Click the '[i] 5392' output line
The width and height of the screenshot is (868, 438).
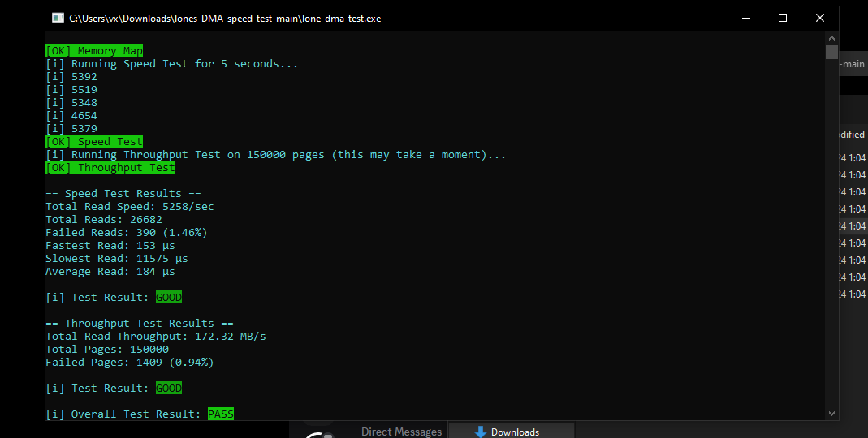click(71, 77)
